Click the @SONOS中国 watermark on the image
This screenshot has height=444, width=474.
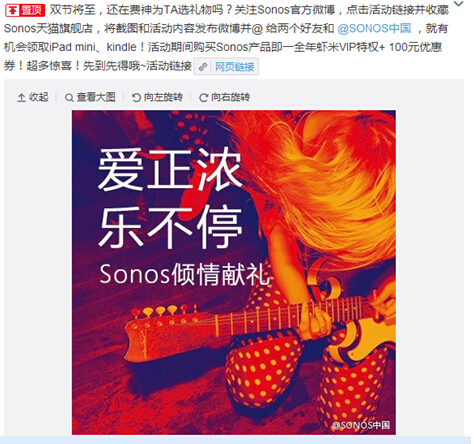pyautogui.click(x=361, y=425)
